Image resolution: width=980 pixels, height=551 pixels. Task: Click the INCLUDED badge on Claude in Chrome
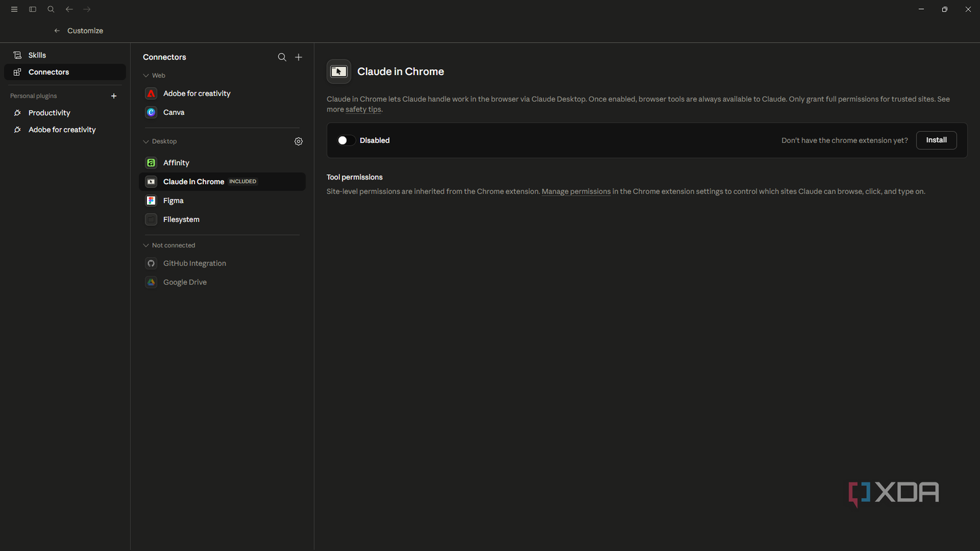(x=242, y=181)
